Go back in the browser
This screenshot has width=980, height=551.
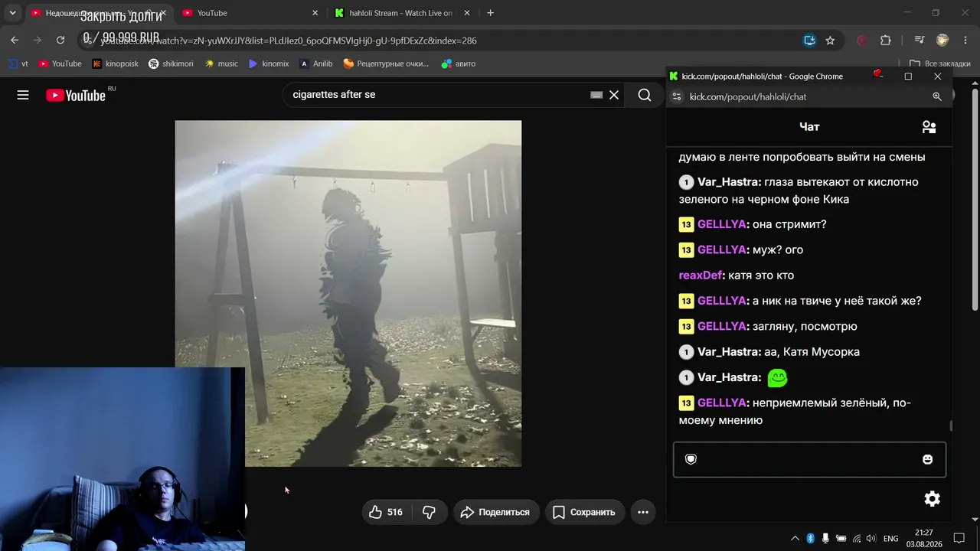(x=15, y=41)
